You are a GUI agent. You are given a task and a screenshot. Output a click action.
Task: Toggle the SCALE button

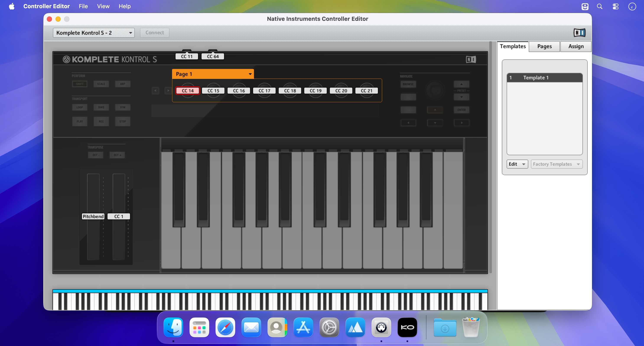click(x=101, y=84)
